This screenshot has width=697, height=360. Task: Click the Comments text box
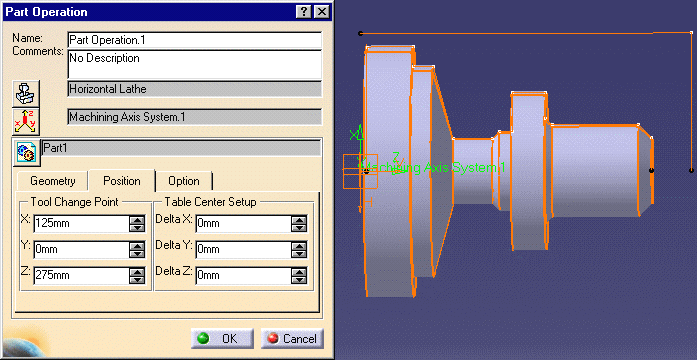[195, 64]
